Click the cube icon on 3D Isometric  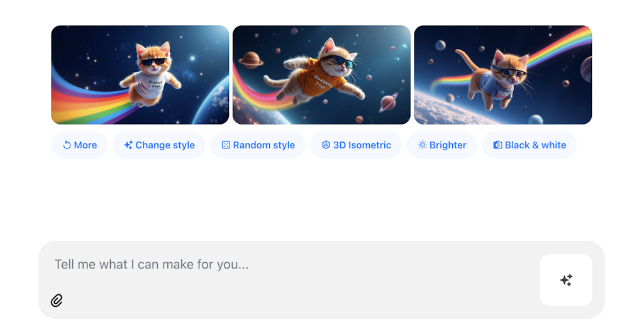tap(326, 145)
